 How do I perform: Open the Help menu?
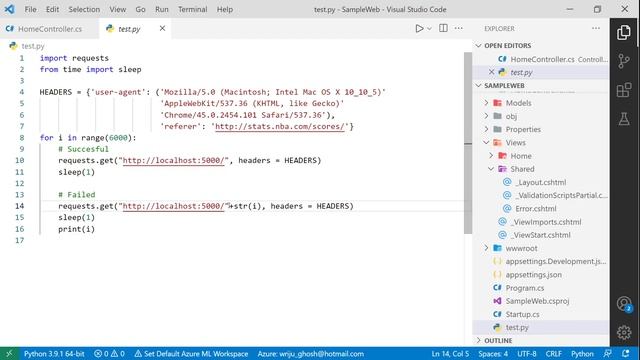coord(224,9)
